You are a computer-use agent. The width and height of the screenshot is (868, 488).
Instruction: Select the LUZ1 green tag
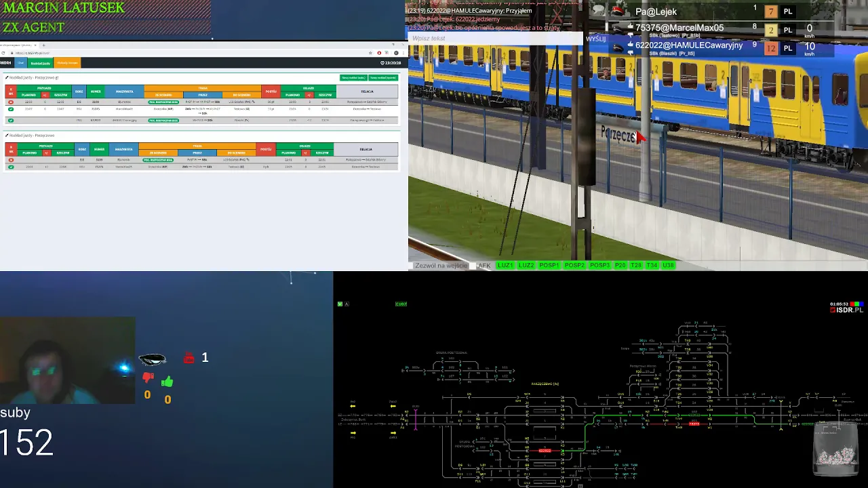pos(505,266)
